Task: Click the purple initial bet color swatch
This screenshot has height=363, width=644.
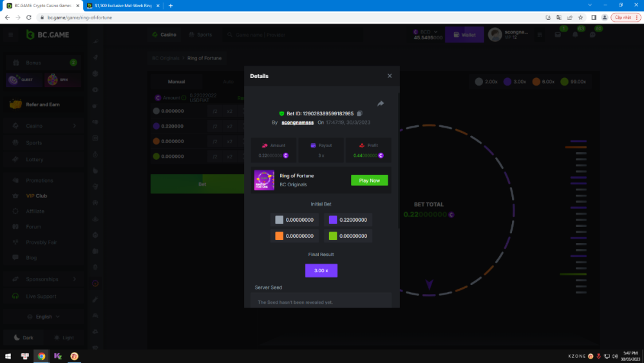Action: point(333,220)
